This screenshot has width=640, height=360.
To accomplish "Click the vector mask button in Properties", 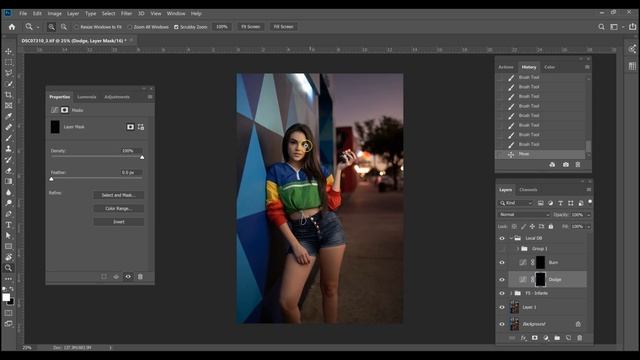I will tap(141, 127).
